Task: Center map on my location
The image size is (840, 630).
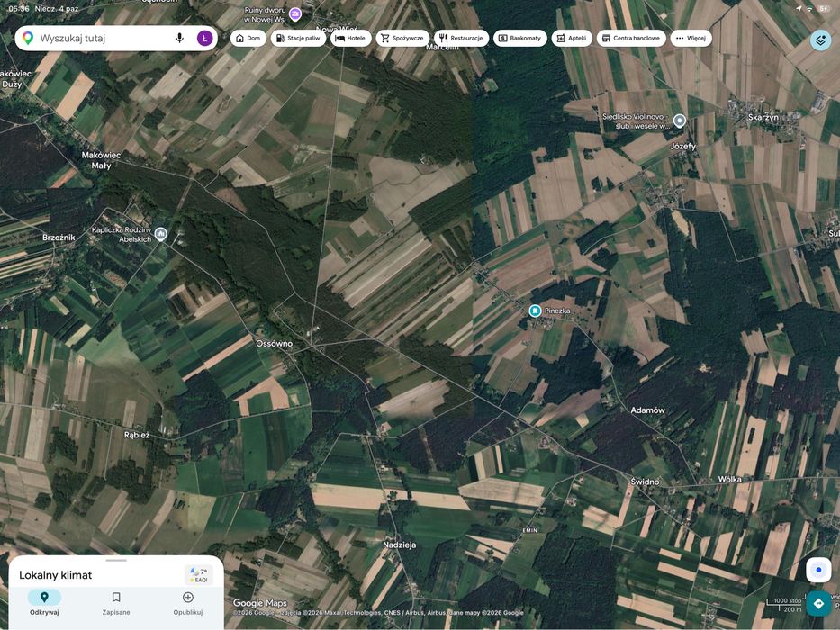Action: pos(818,570)
